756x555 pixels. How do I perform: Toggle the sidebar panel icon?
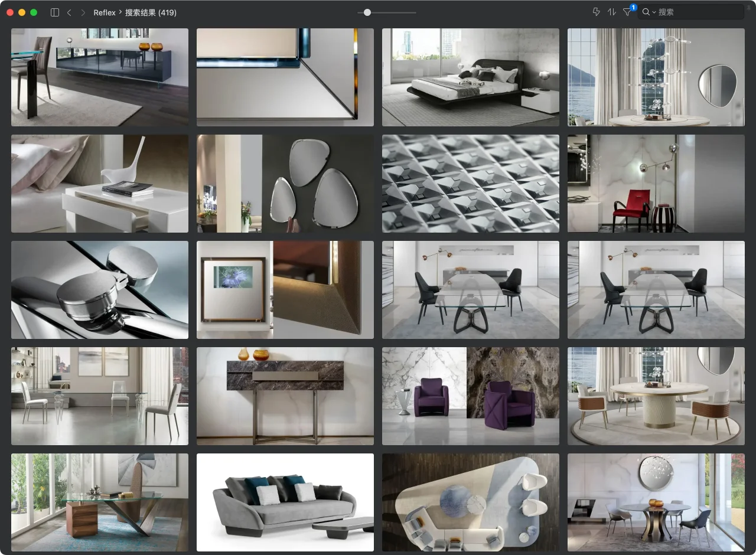(x=55, y=12)
